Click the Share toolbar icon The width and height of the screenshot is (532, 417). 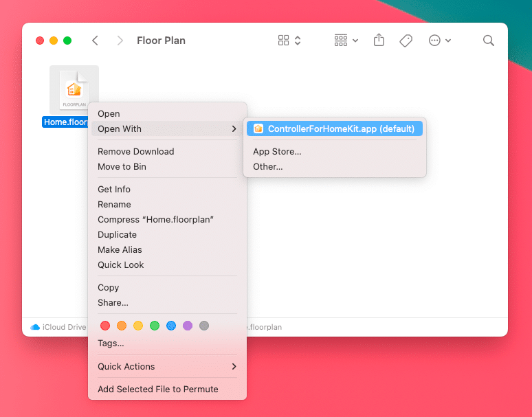tap(379, 40)
